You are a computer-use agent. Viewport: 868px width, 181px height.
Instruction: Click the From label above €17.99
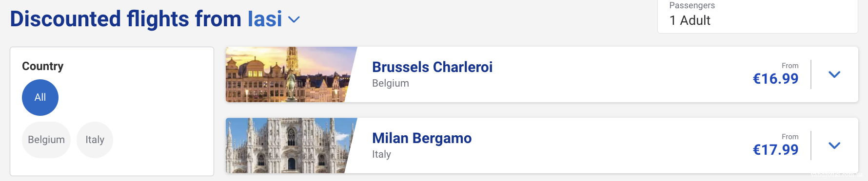[790, 137]
